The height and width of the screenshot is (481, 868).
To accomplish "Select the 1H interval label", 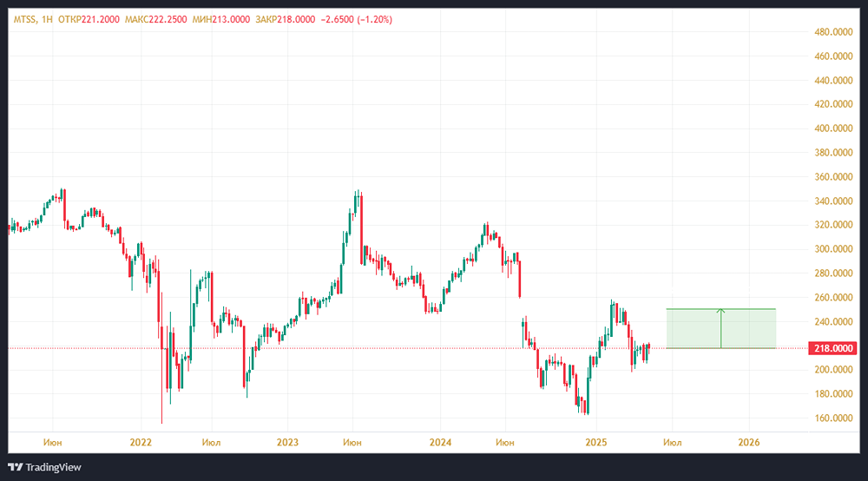I will click(x=47, y=19).
